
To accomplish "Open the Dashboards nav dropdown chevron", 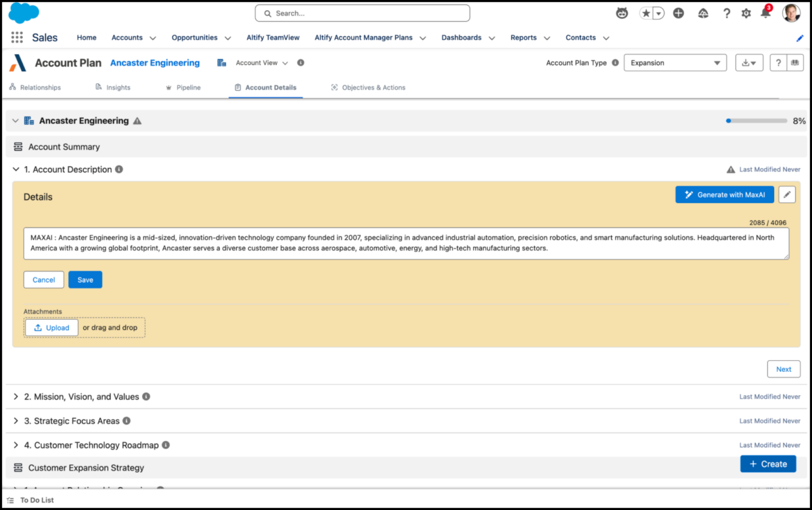I will click(492, 38).
